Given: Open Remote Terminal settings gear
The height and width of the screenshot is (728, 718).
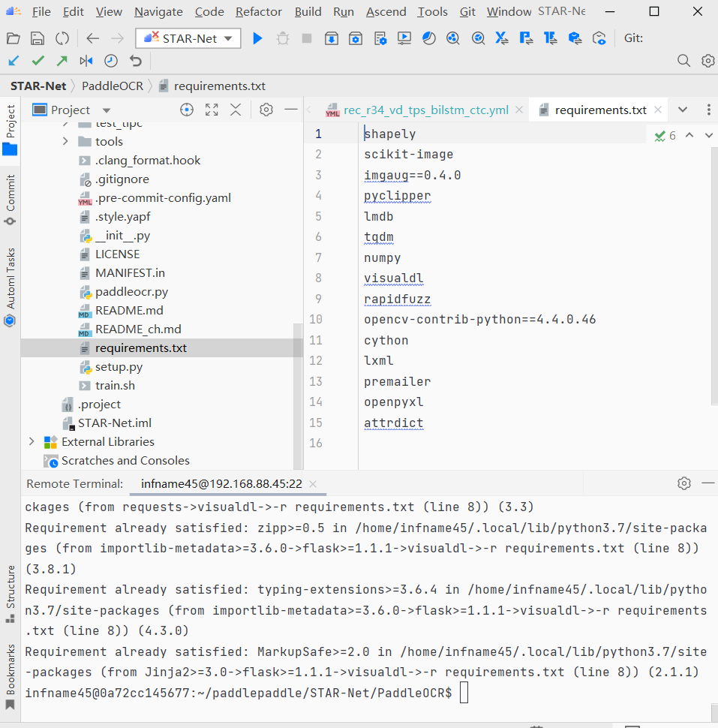Looking at the screenshot, I should click(x=683, y=483).
